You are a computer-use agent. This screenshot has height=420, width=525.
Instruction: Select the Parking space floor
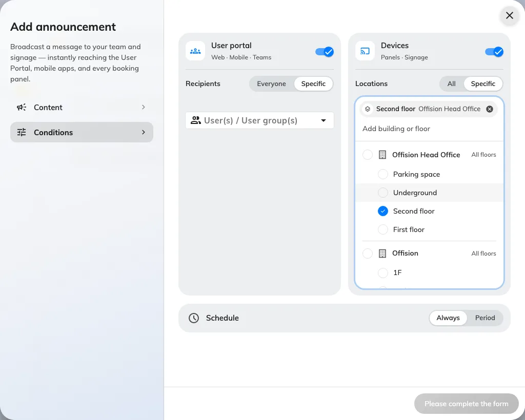383,174
